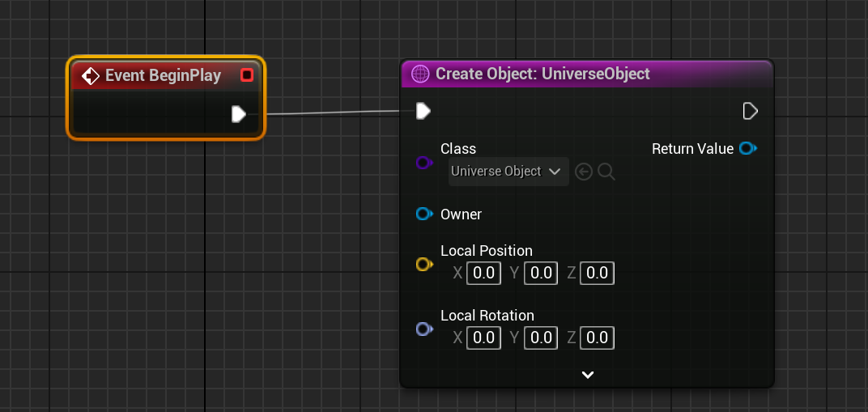Screen dimensions: 868x412
Task: Click the Return Value output pin
Action: (x=748, y=149)
